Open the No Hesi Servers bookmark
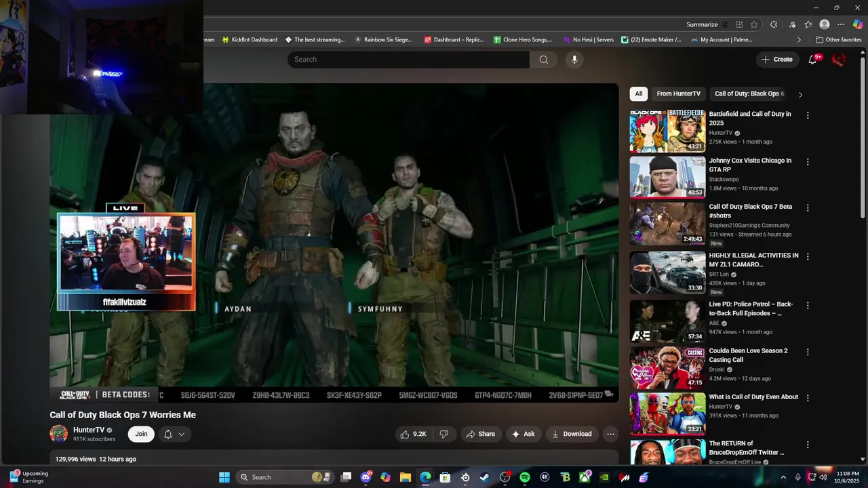This screenshot has height=488, width=868. (x=589, y=40)
